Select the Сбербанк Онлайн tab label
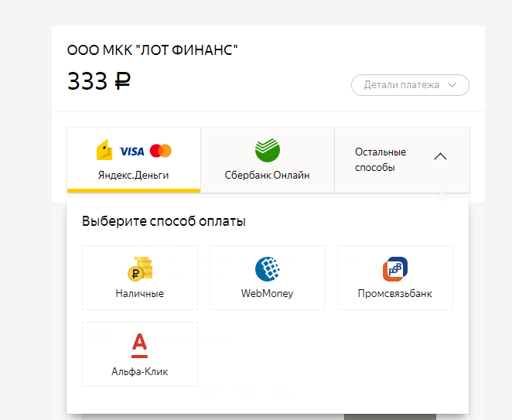The width and height of the screenshot is (512, 420). [267, 175]
